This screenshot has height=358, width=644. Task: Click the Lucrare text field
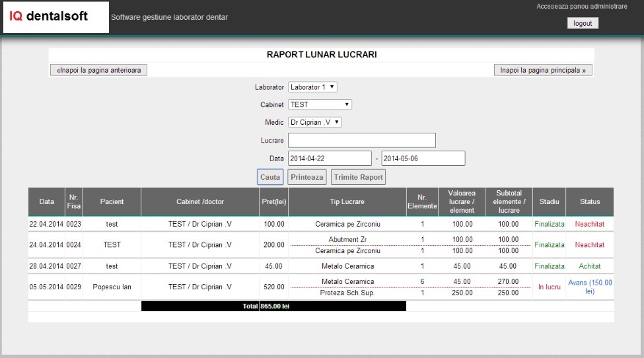tap(361, 140)
